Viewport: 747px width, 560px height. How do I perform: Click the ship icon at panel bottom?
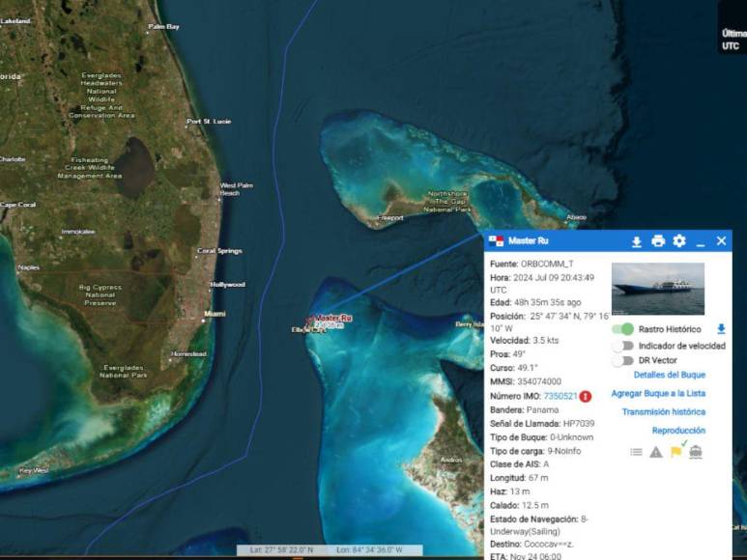(696, 451)
